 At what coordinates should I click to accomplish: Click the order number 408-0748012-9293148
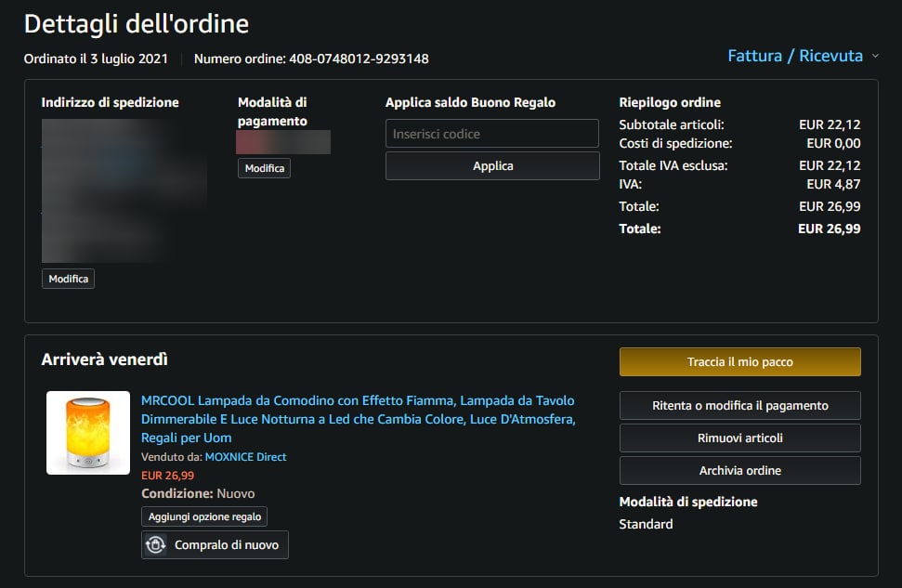(359, 59)
